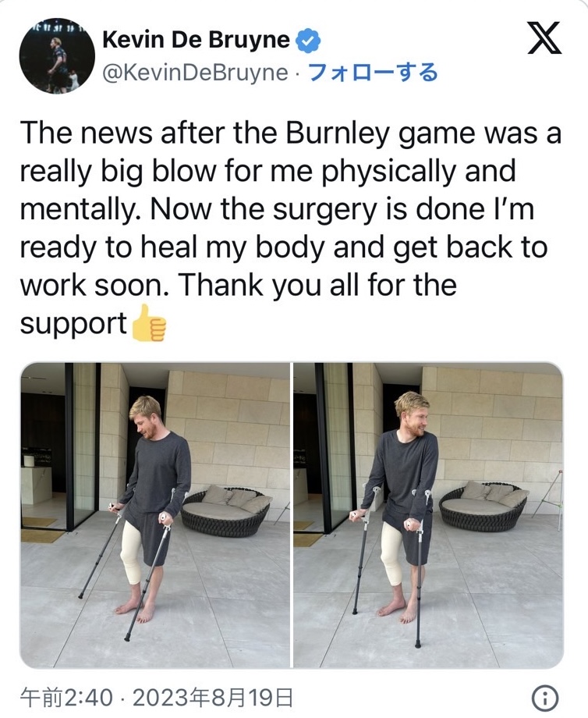Open the left photo looking down

[x=155, y=515]
